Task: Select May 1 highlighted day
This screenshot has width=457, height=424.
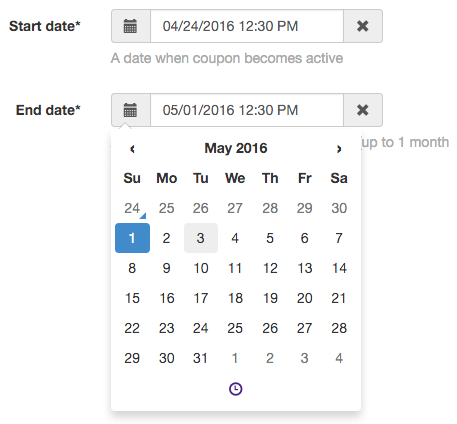Action: click(132, 238)
